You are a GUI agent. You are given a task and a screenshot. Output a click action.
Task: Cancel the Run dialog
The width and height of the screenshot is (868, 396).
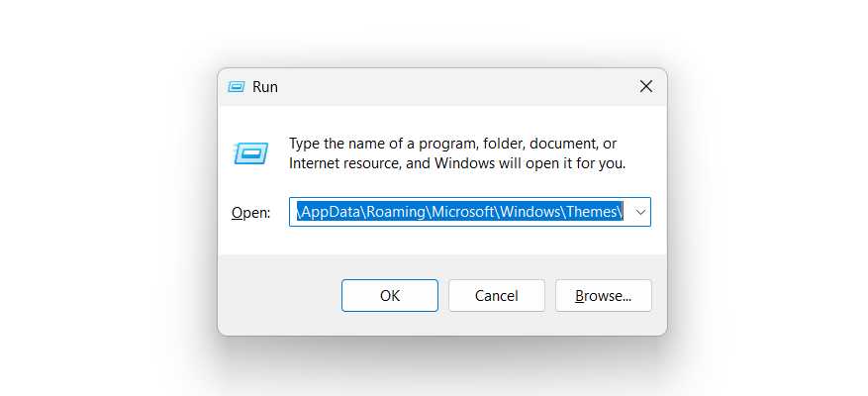pos(496,295)
